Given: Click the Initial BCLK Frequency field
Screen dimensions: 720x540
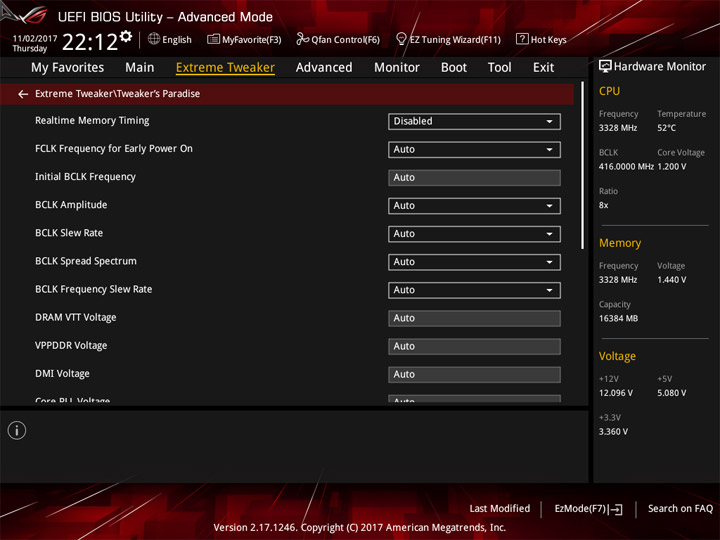Looking at the screenshot, I should (474, 178).
